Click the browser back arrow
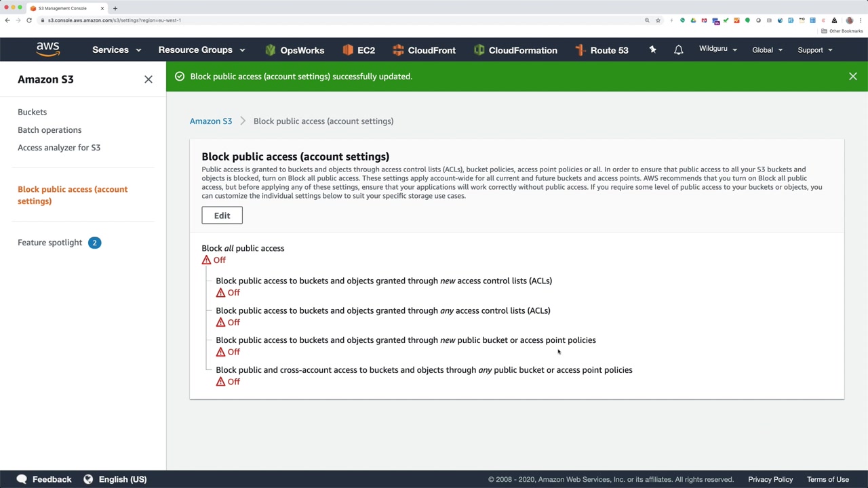This screenshot has height=488, width=868. 7,20
